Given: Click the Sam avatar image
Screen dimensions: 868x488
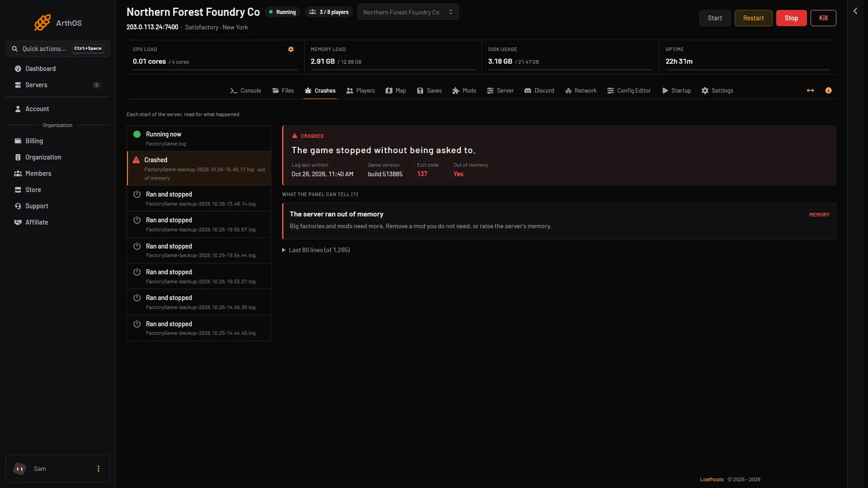Looking at the screenshot, I should pos(19,469).
